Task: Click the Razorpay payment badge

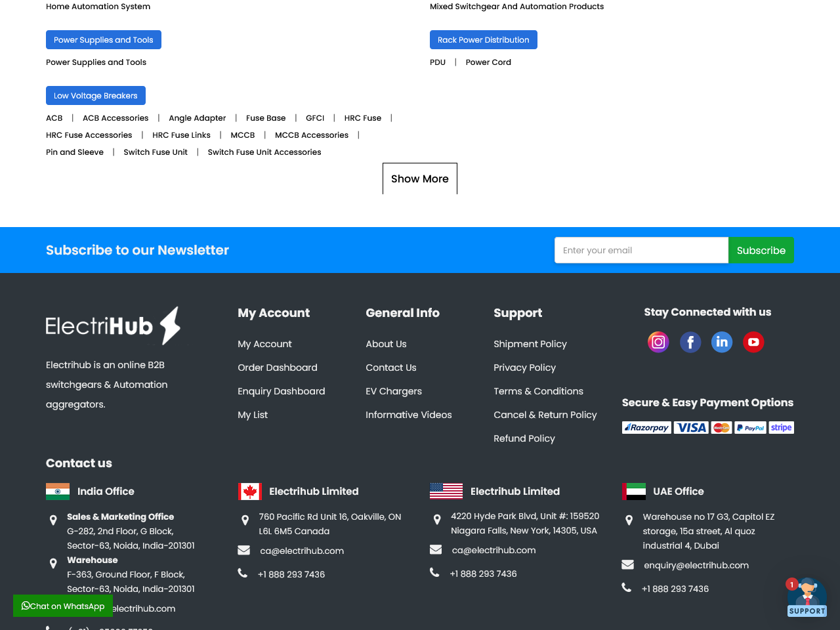Action: (x=646, y=428)
